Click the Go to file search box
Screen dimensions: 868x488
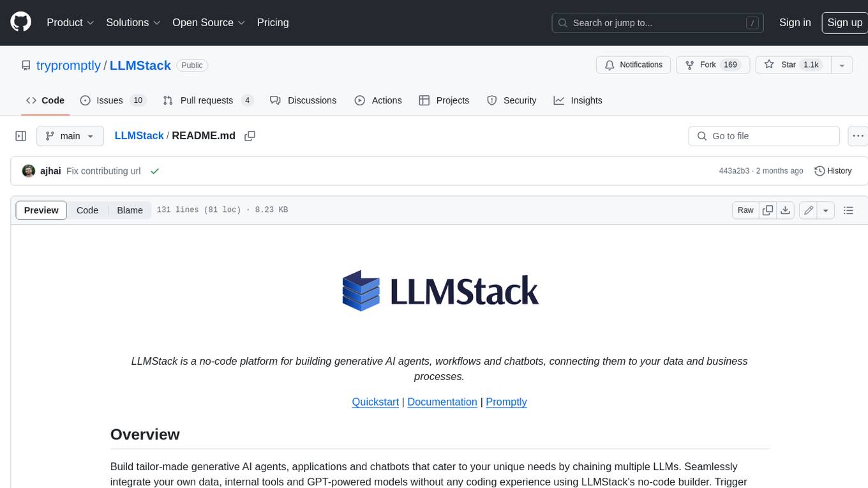(x=764, y=136)
